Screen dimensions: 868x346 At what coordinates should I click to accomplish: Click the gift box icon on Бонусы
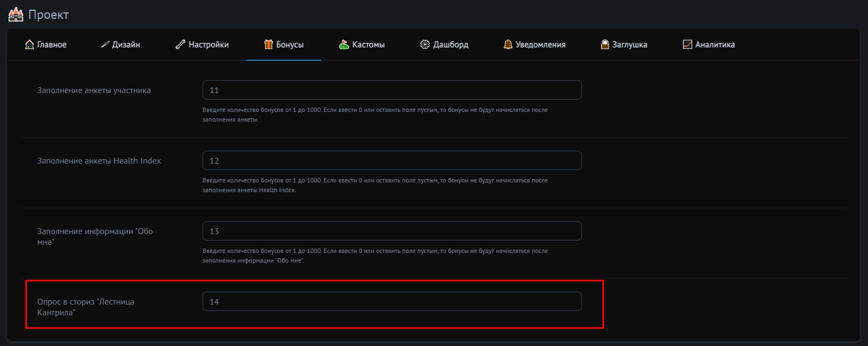click(268, 45)
